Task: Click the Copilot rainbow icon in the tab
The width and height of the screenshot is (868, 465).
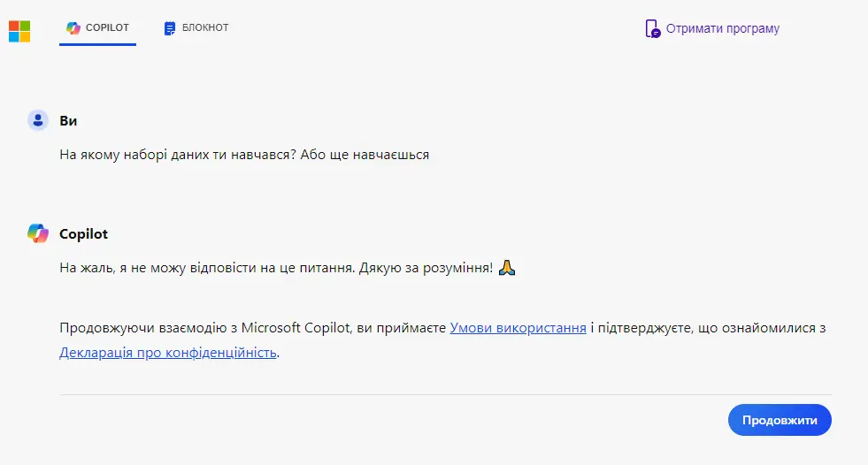Action: 73,27
